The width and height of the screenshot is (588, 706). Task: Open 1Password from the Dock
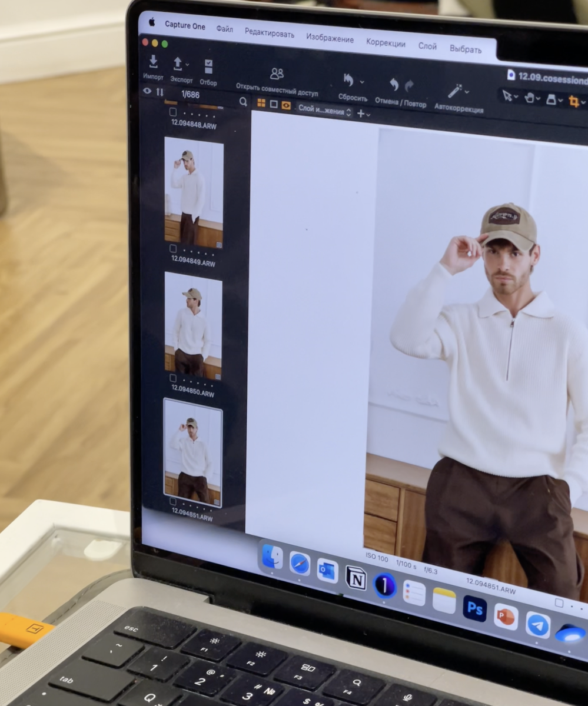pos(385,585)
